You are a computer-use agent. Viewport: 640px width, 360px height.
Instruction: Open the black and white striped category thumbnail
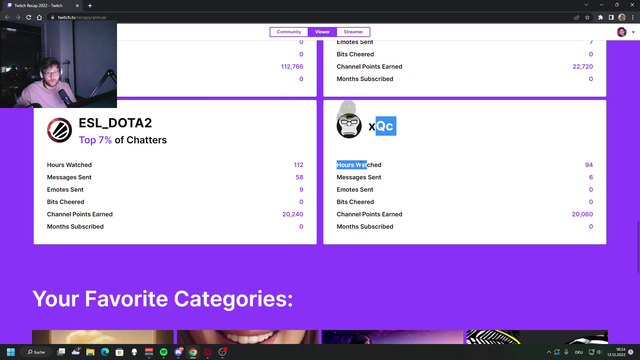(537, 337)
